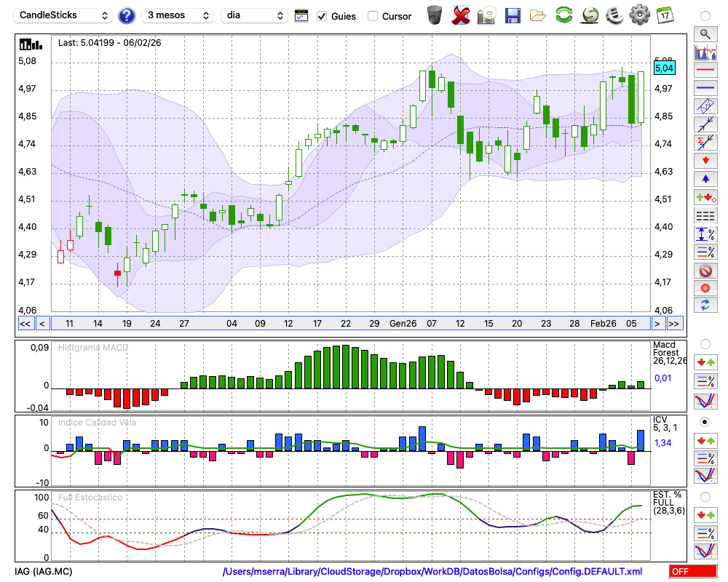Open the 3 mesos period dropdown
The height and width of the screenshot is (582, 728).
pos(178,15)
